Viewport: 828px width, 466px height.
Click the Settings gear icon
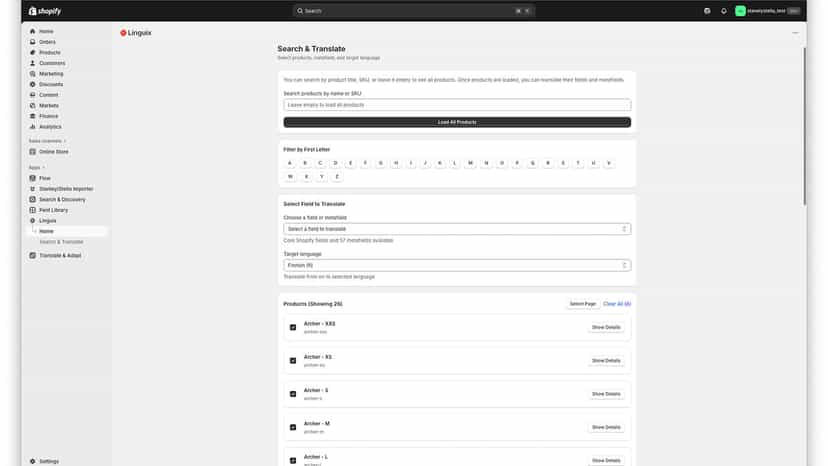click(x=33, y=461)
